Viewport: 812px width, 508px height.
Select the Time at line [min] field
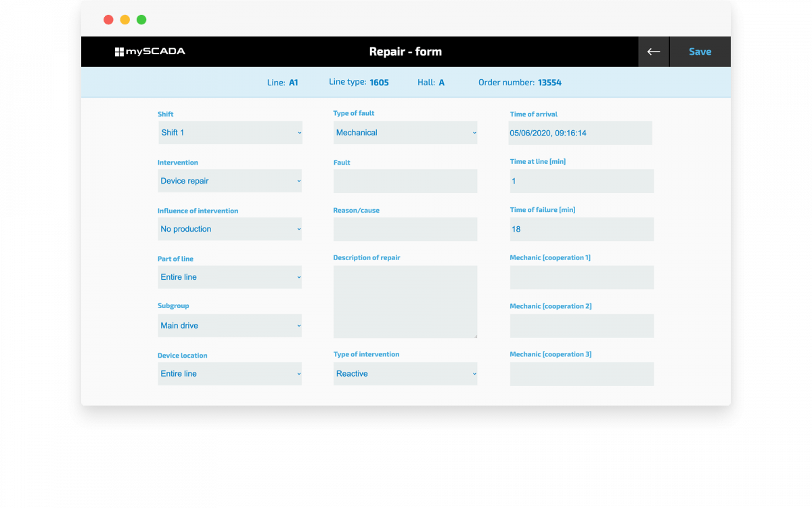click(582, 182)
